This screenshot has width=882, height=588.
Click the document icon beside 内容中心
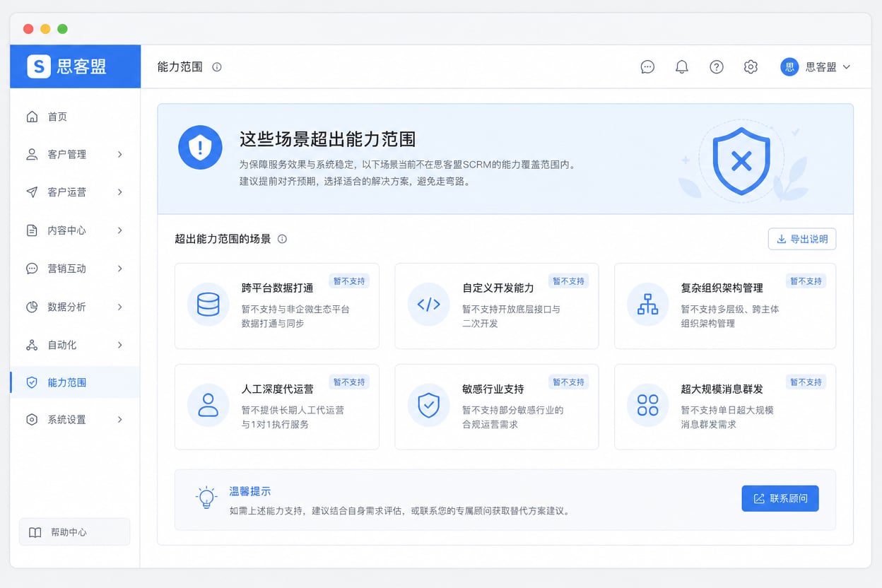(32, 230)
